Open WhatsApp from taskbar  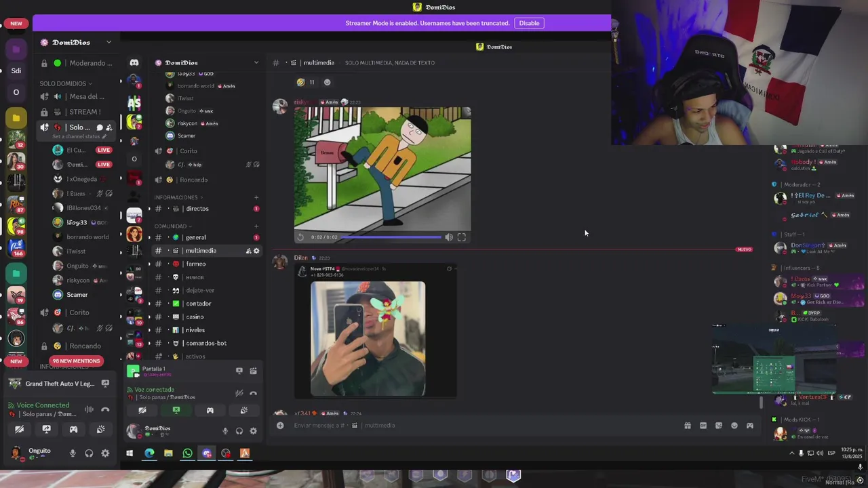187,453
